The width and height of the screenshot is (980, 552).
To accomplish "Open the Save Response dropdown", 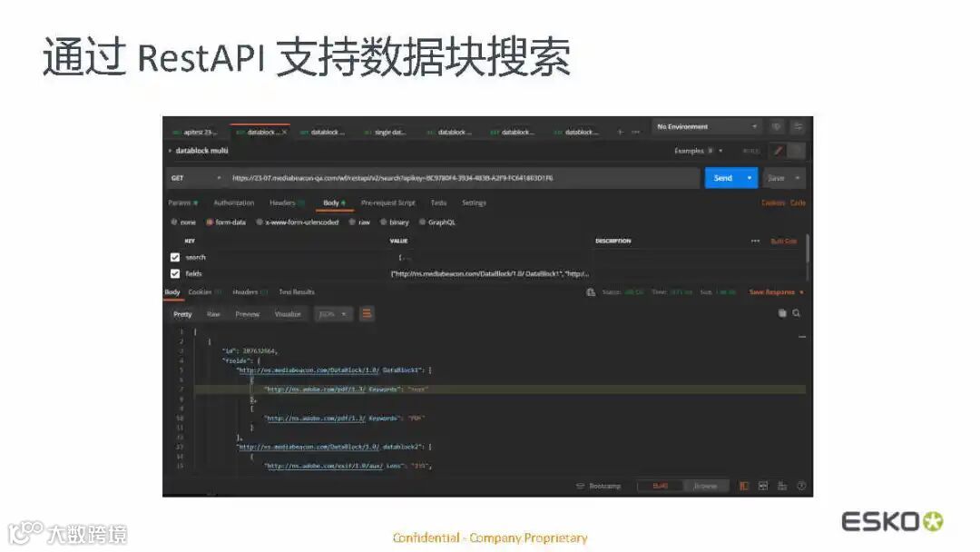I will (776, 292).
